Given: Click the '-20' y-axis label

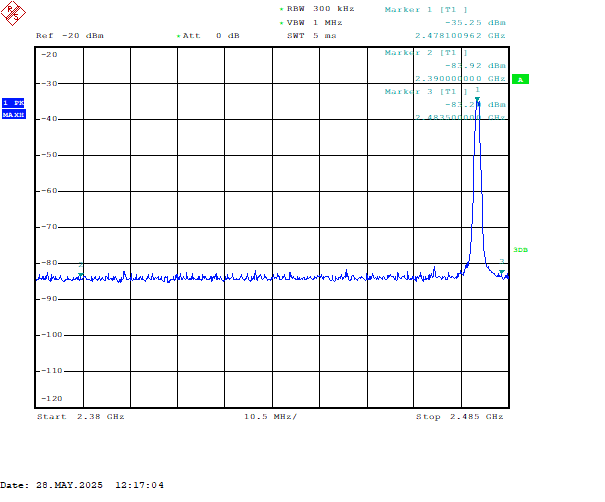Looking at the screenshot, I should click(49, 55).
